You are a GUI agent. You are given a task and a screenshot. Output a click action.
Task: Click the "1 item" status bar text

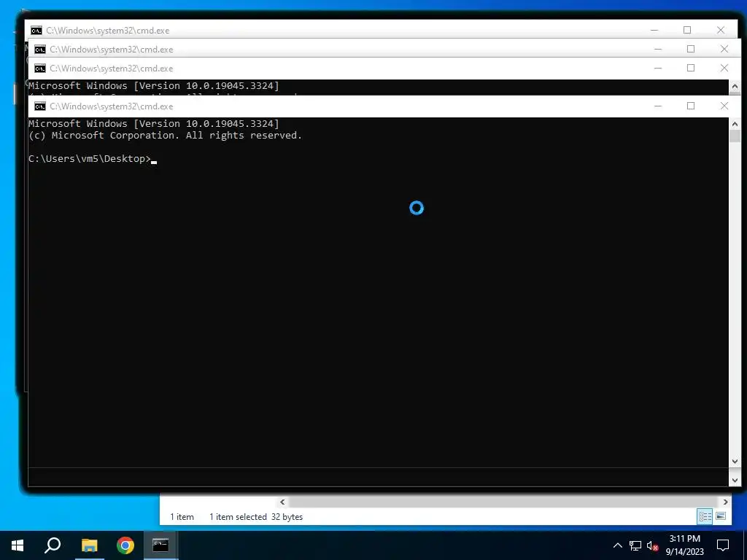(182, 517)
